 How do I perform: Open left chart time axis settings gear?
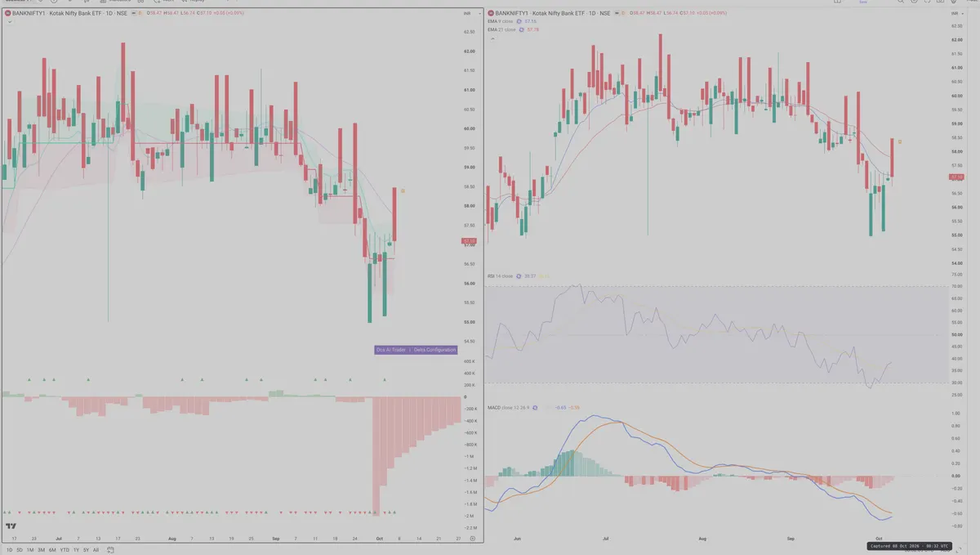coord(474,539)
